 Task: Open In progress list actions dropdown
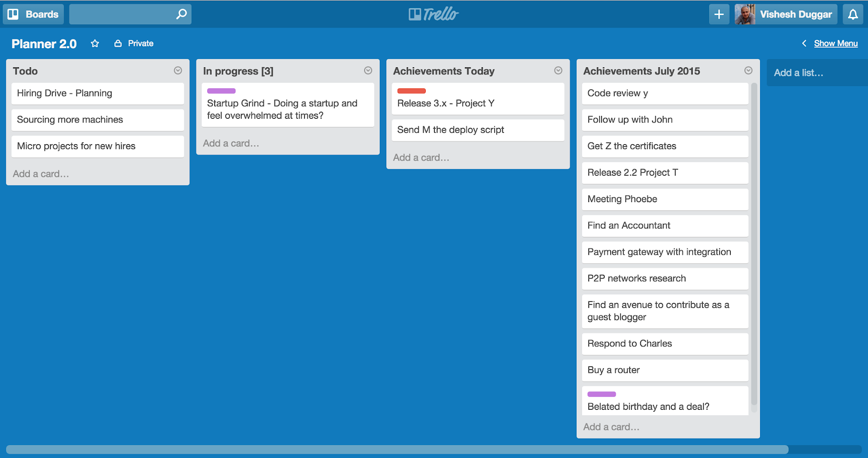click(368, 70)
